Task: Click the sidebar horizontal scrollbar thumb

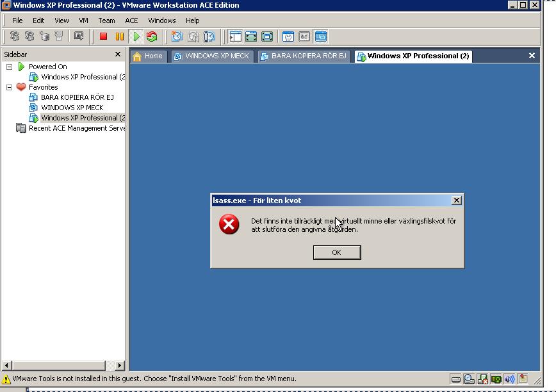Action: pyautogui.click(x=58, y=365)
